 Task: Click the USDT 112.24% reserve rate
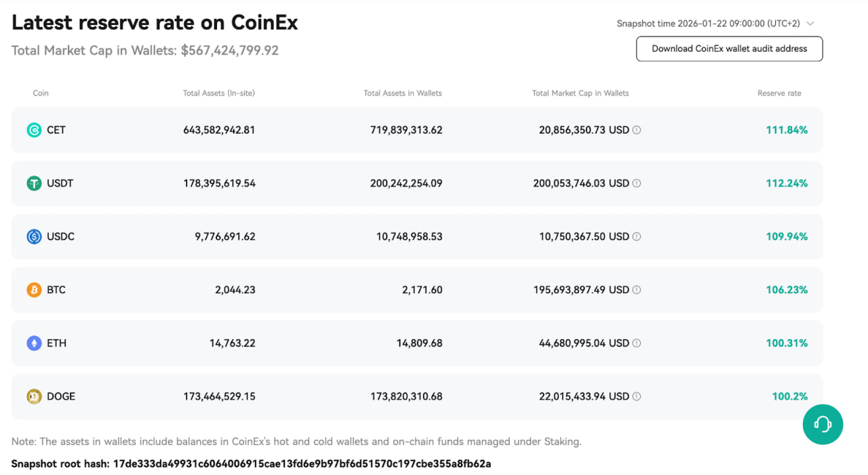point(787,183)
